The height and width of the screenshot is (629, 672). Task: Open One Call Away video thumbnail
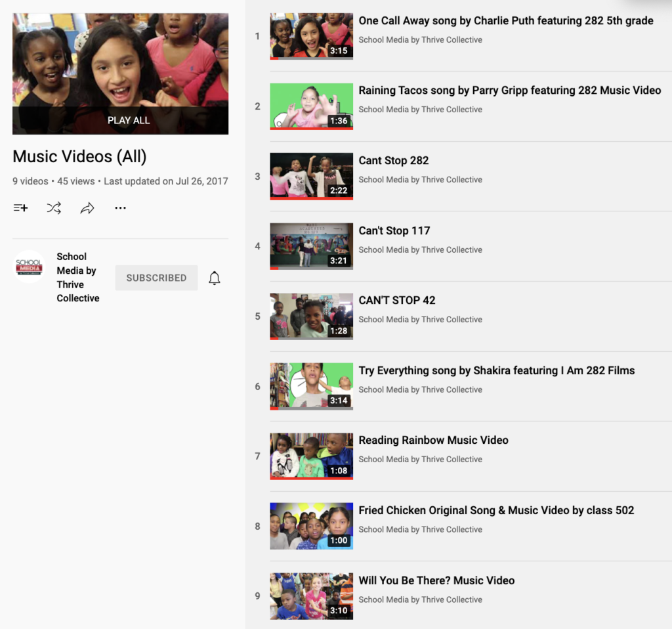pos(312,36)
